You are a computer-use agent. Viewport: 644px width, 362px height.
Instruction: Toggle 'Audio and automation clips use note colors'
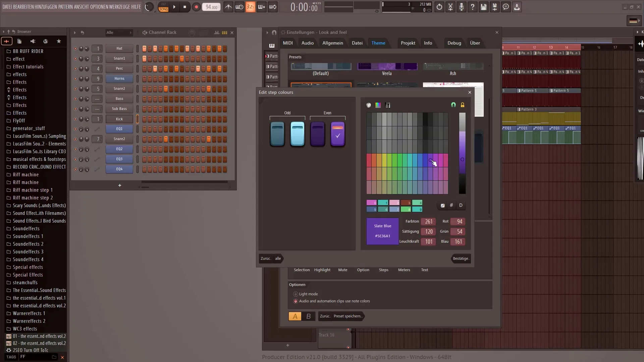pyautogui.click(x=296, y=301)
